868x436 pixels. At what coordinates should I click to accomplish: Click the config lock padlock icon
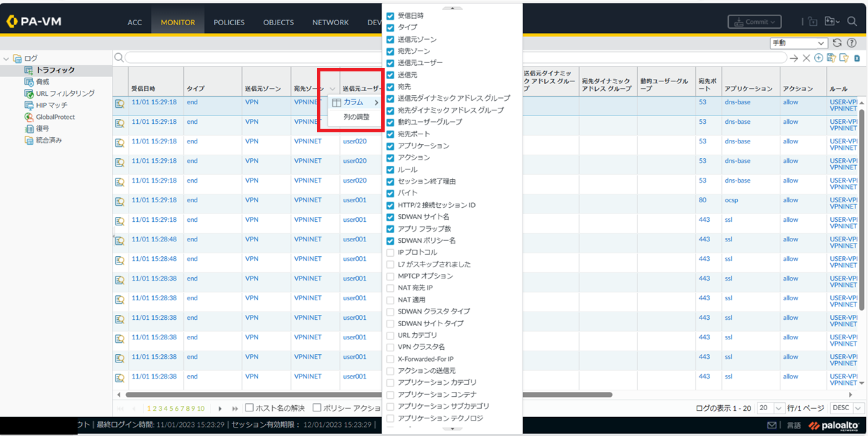[x=812, y=22]
